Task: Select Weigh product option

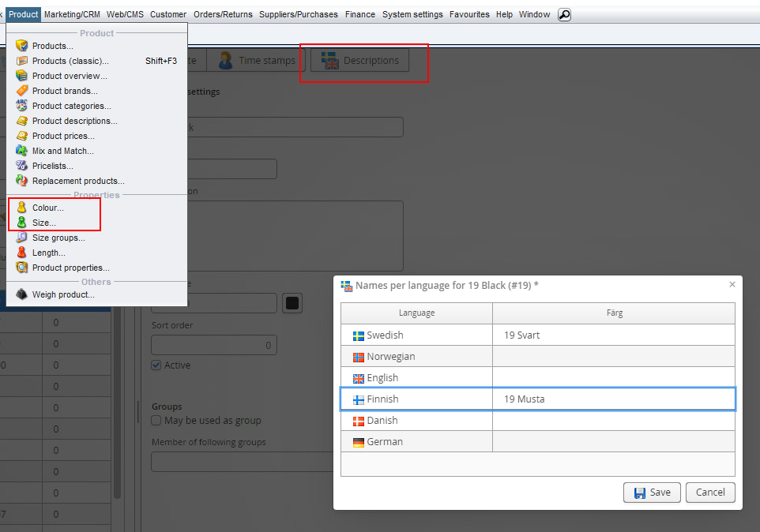Action: click(x=62, y=294)
